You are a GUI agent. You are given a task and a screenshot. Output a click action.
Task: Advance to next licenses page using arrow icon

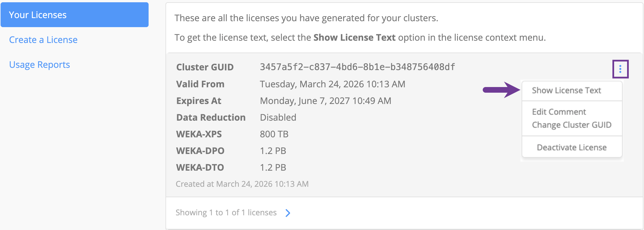288,213
